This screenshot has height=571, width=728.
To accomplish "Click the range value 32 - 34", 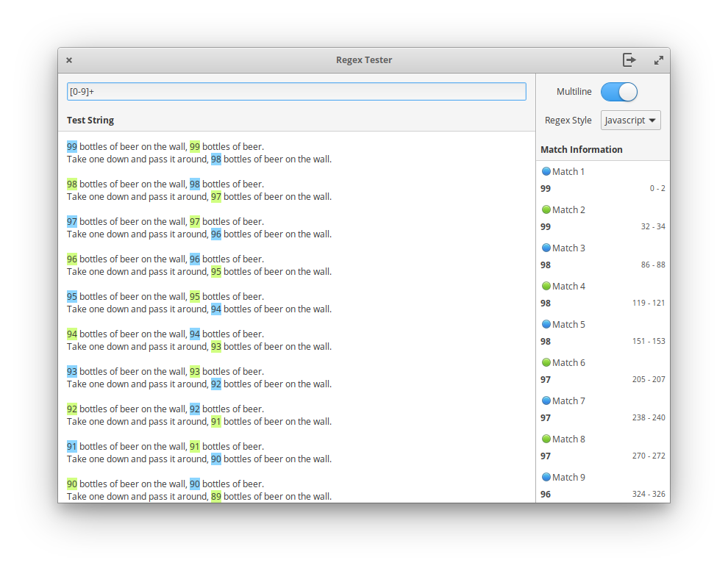I will click(653, 226).
